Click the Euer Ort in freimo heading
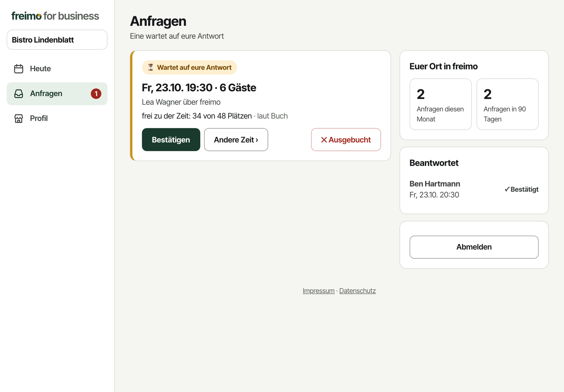Screen dimensions: 564x392 (x=443, y=66)
